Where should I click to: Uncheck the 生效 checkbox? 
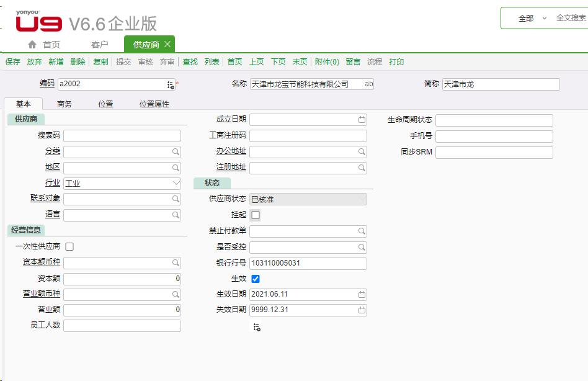click(254, 279)
